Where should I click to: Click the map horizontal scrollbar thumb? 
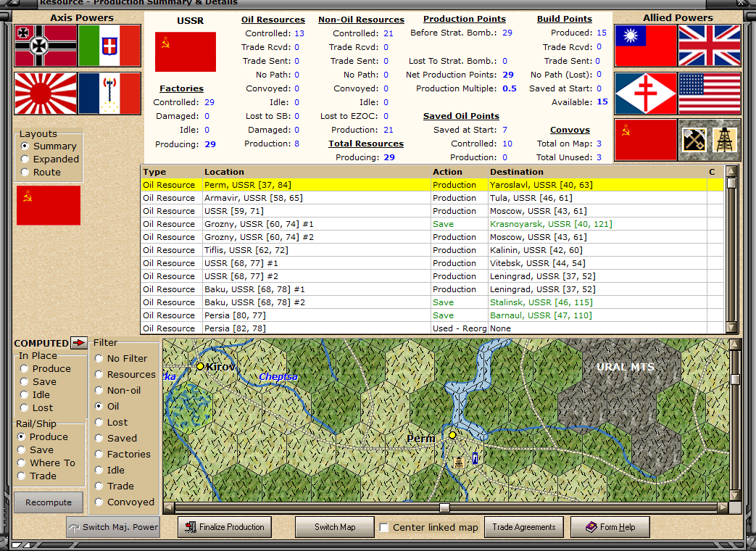(444, 507)
